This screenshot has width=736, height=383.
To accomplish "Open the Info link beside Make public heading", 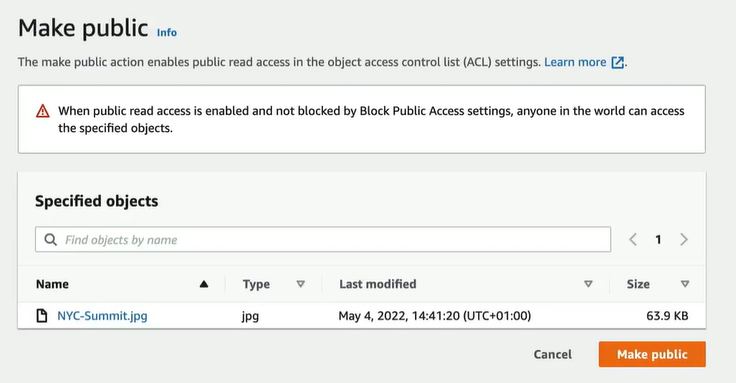I will click(167, 32).
